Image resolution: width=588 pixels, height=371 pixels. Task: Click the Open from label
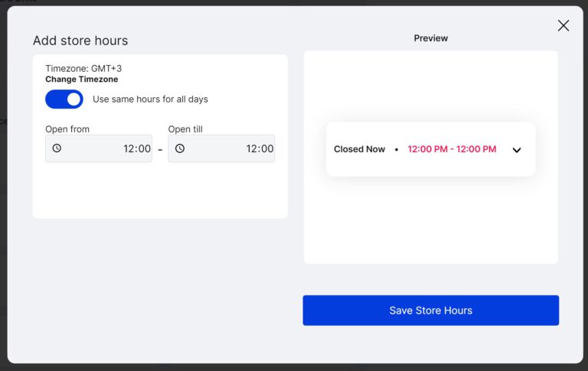point(67,129)
